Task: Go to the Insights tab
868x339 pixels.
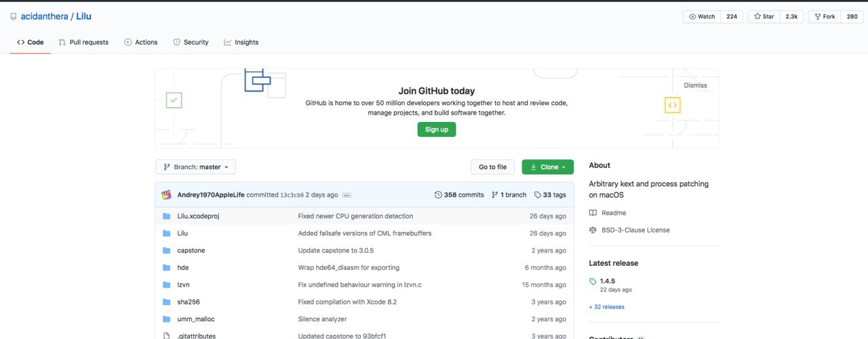Action: point(241,42)
